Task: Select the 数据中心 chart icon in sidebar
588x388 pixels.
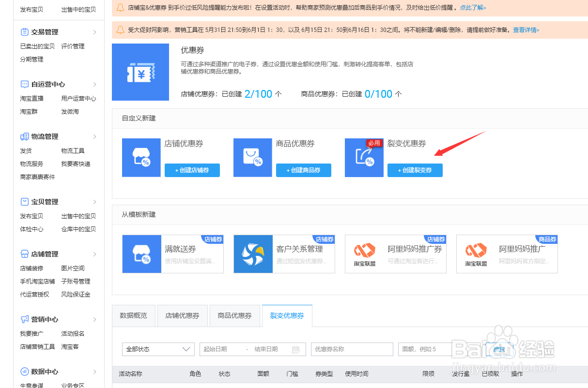Action: [24, 371]
